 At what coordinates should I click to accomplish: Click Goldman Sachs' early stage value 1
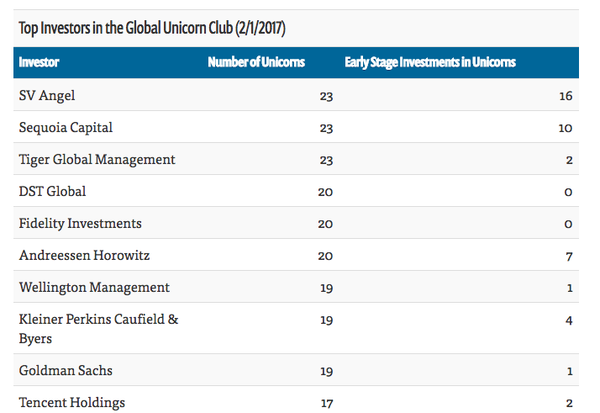(x=570, y=371)
